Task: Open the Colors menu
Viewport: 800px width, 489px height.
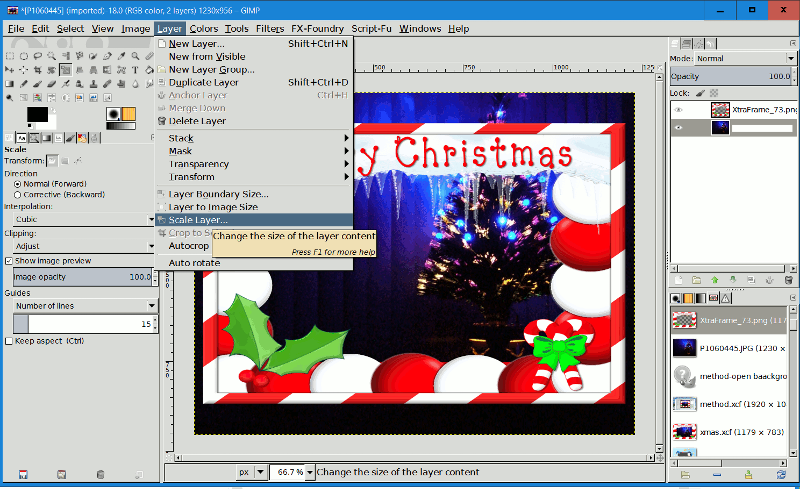Action: tap(204, 29)
